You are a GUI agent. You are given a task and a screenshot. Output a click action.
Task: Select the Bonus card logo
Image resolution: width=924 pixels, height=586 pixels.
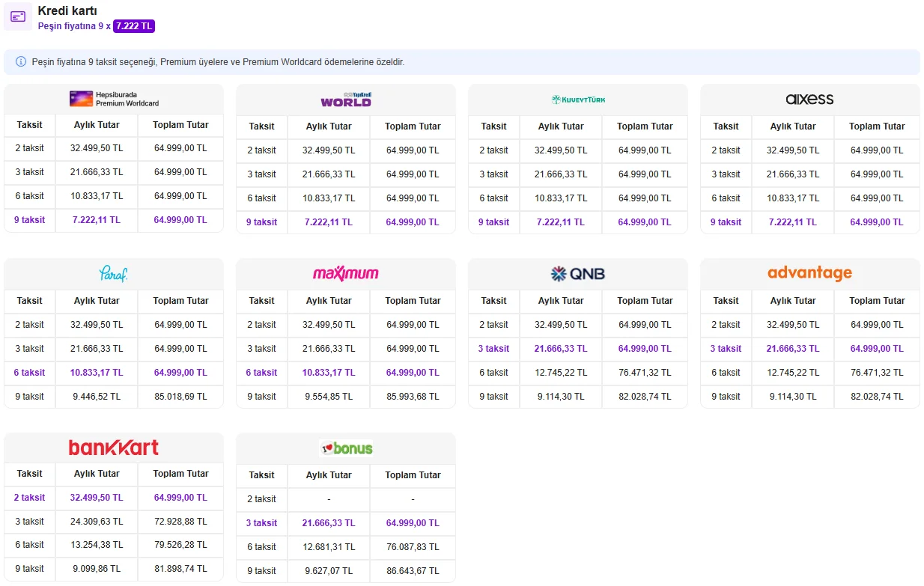click(345, 448)
